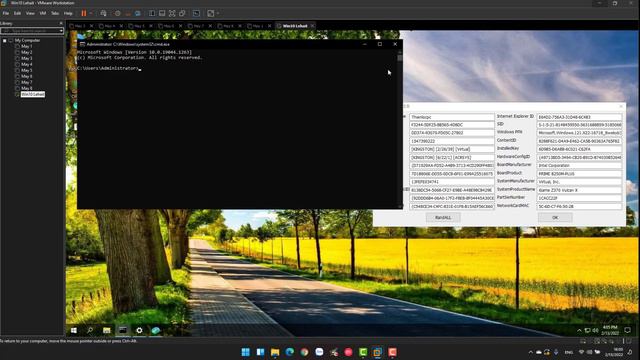Select Win10 Lehuit in the library tree
The width and height of the screenshot is (640, 360).
click(33, 94)
